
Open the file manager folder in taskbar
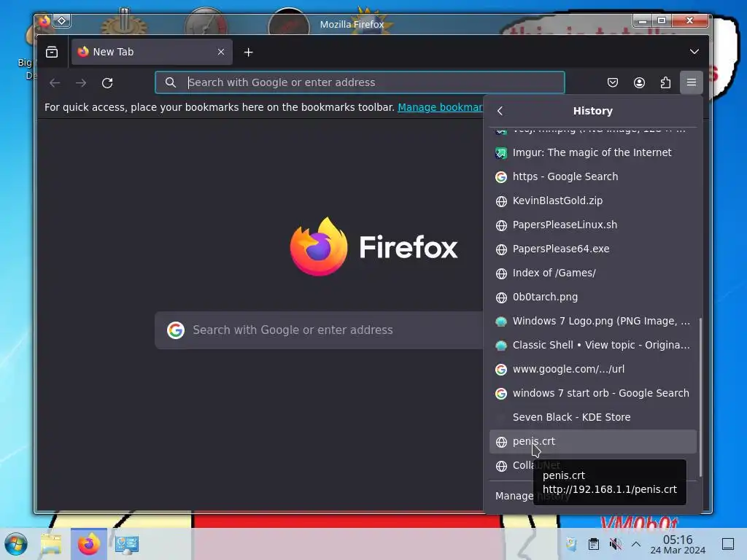52,544
